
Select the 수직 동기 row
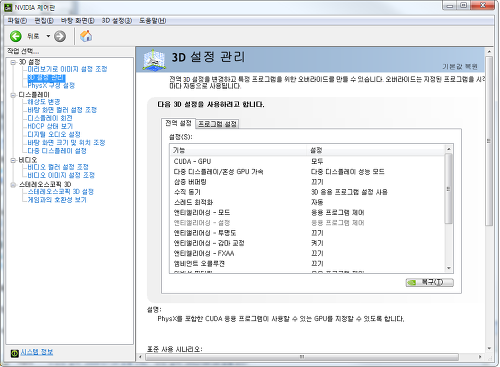point(307,192)
